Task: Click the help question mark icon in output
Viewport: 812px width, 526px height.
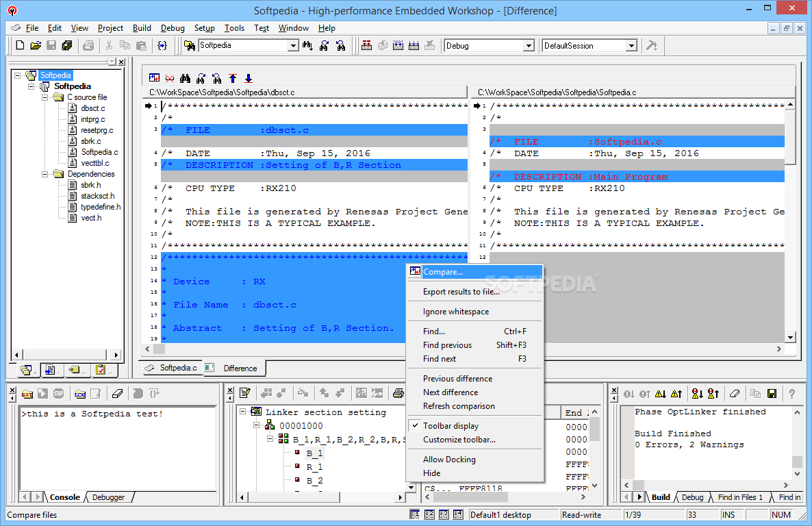Action: pos(792,394)
